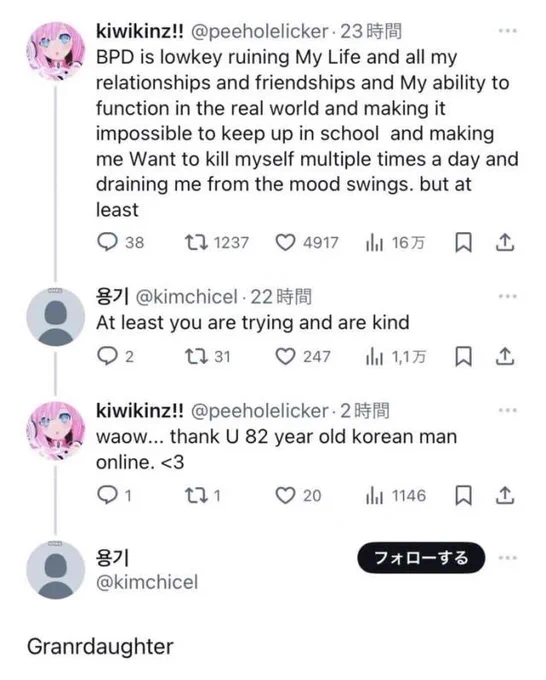Reply to the 'waow... thank U' tweet
Image resolution: width=546 pixels, height=680 pixels.
click(107, 495)
